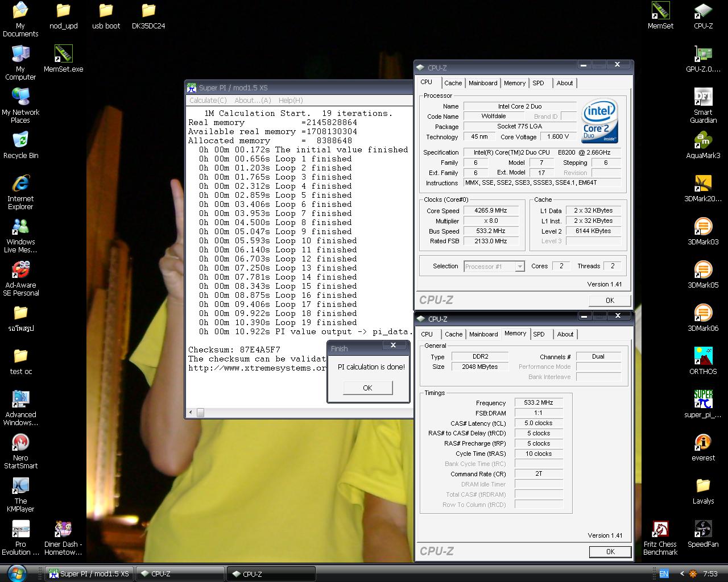Click OK in the Finish dialog
728x582 pixels.
point(367,388)
